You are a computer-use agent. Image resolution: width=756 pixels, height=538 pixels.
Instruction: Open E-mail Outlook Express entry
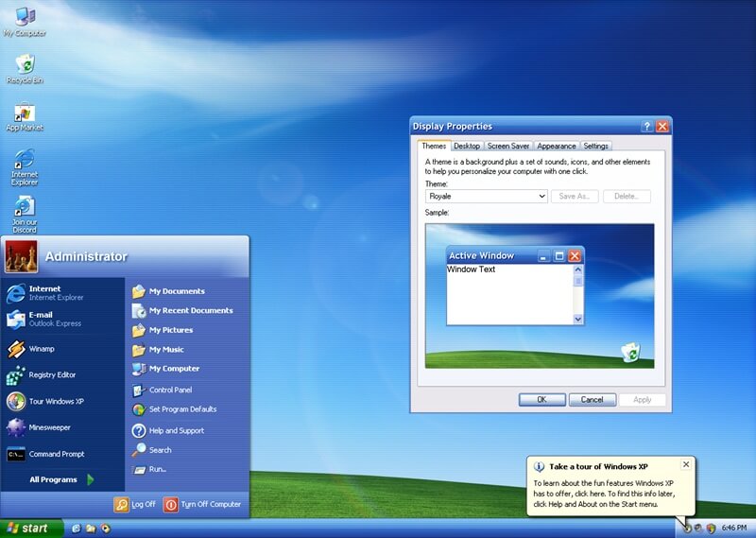click(x=62, y=319)
